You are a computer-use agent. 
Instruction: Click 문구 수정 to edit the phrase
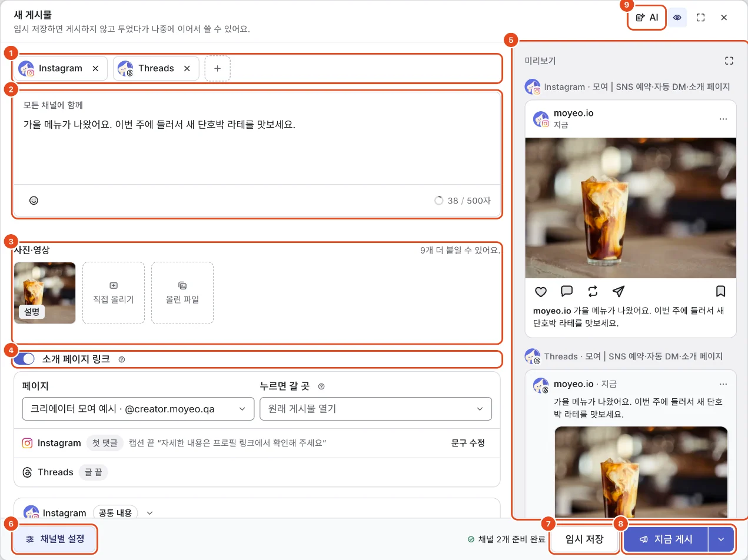pos(468,443)
